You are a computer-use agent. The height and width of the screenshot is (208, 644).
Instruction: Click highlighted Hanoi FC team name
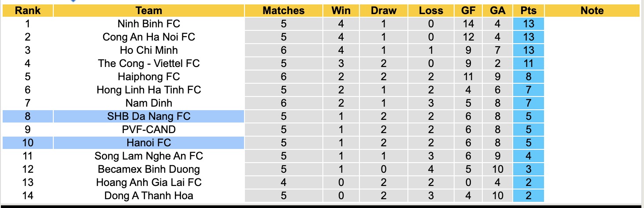(149, 143)
